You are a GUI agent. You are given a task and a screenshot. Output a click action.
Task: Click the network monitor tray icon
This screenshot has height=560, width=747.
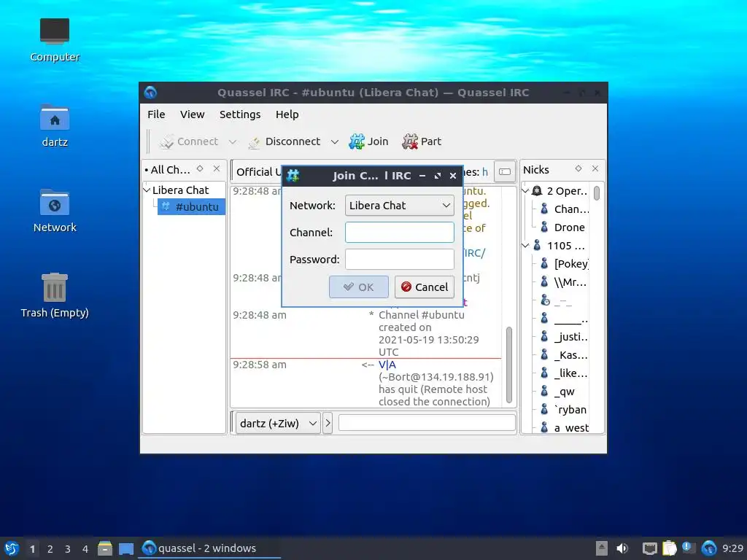point(649,548)
